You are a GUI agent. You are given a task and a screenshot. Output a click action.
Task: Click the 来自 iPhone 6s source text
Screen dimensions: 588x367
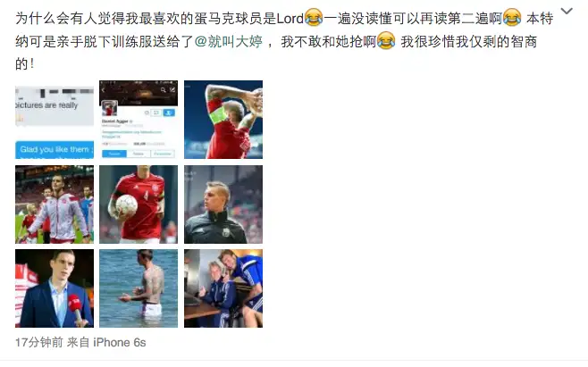coord(106,342)
